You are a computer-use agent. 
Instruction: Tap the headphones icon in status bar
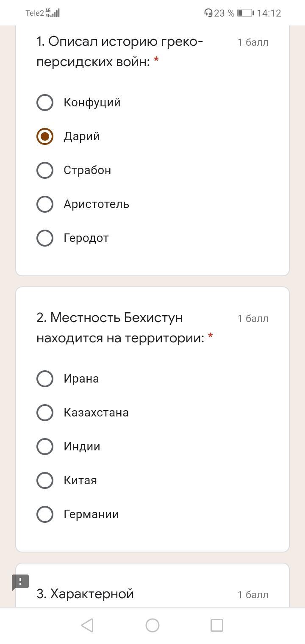[x=208, y=13]
